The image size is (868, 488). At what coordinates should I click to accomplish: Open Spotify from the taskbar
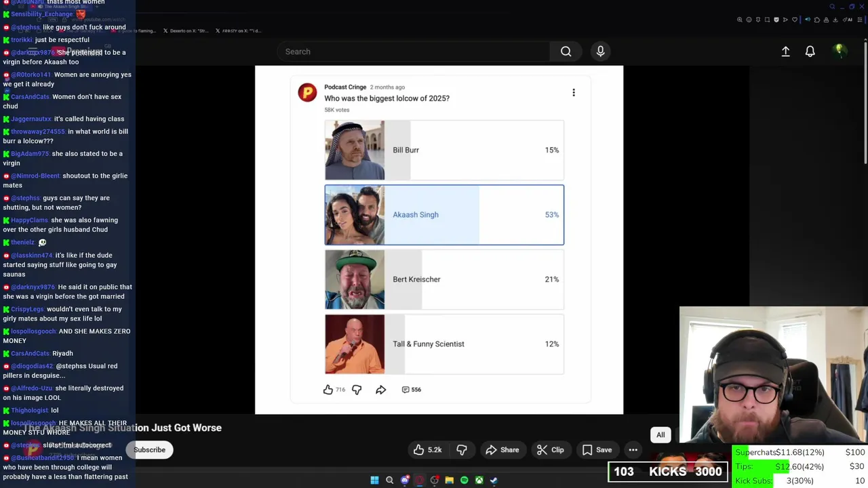pos(465,480)
